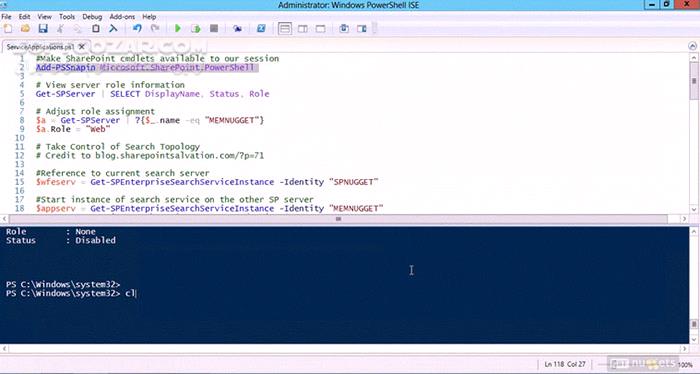Viewport: 700px width, 374px height.
Task: Click the script pane scroll-down arrow
Action: pyautogui.click(x=694, y=209)
